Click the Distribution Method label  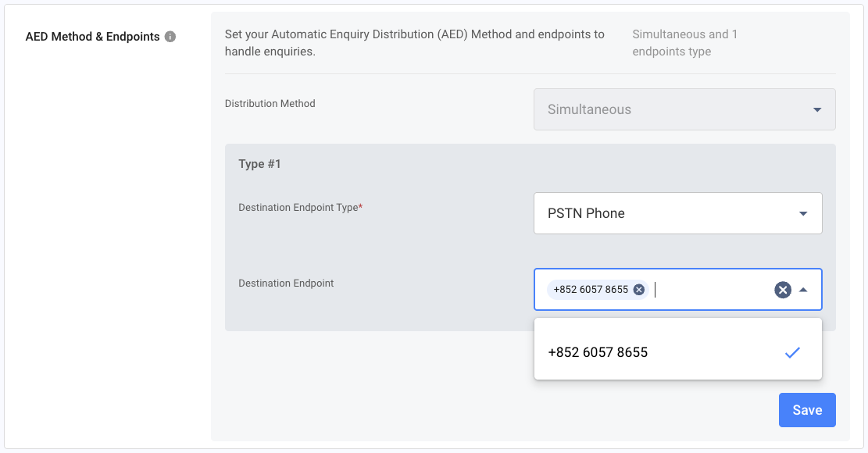click(x=270, y=104)
